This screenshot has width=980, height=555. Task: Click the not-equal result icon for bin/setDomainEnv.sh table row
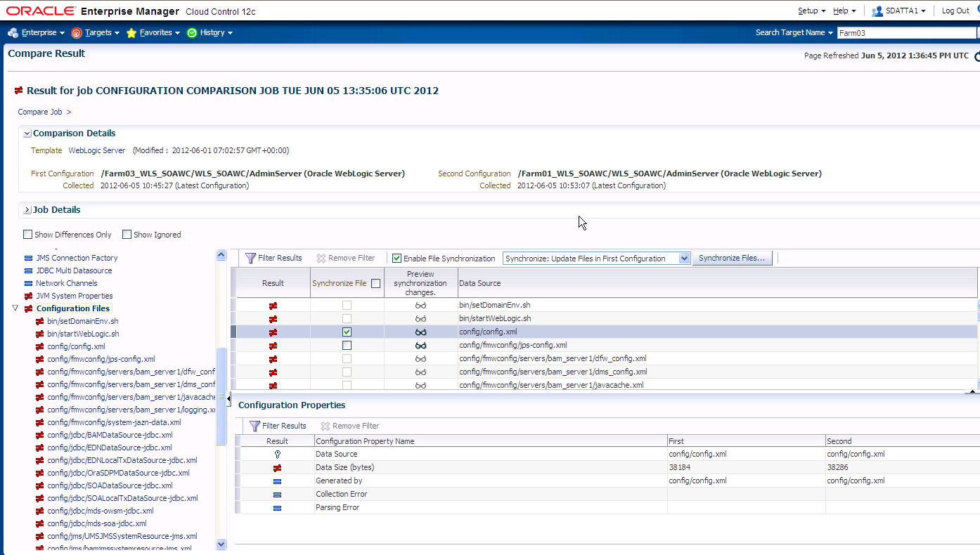(273, 306)
